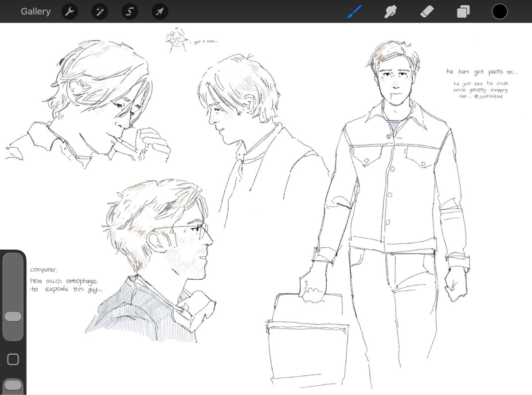
Task: Click the 'he has girl pants on...' note
Action: coord(482,72)
